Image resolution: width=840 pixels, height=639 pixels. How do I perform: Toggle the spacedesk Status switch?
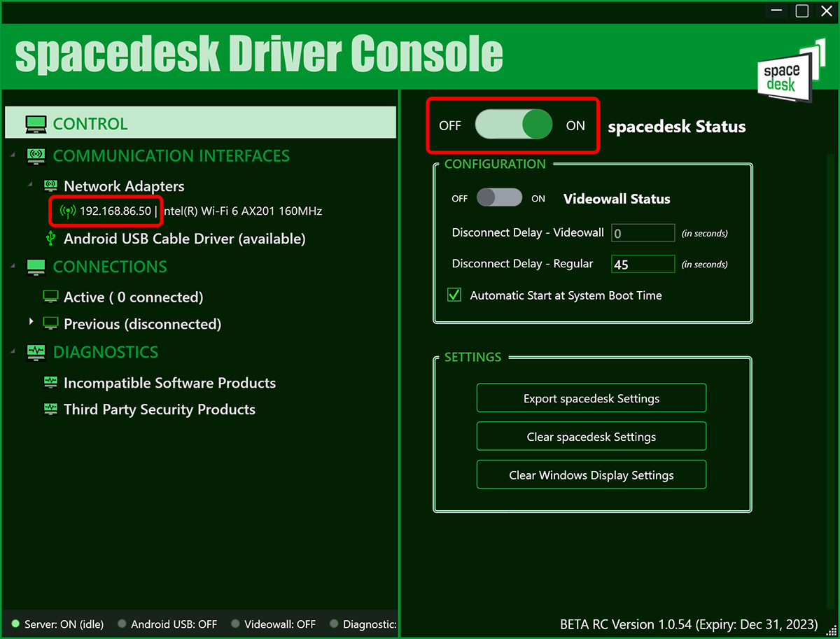point(513,125)
